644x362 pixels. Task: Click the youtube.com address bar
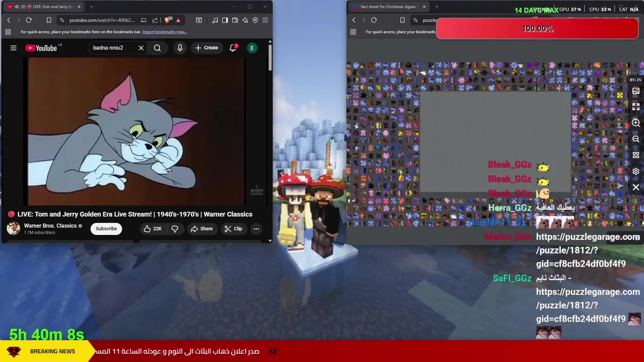pos(101,20)
